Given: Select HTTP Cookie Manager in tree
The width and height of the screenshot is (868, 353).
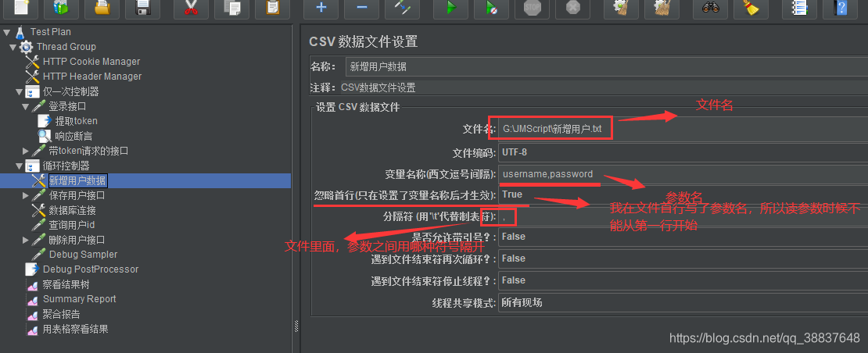Looking at the screenshot, I should [91, 62].
